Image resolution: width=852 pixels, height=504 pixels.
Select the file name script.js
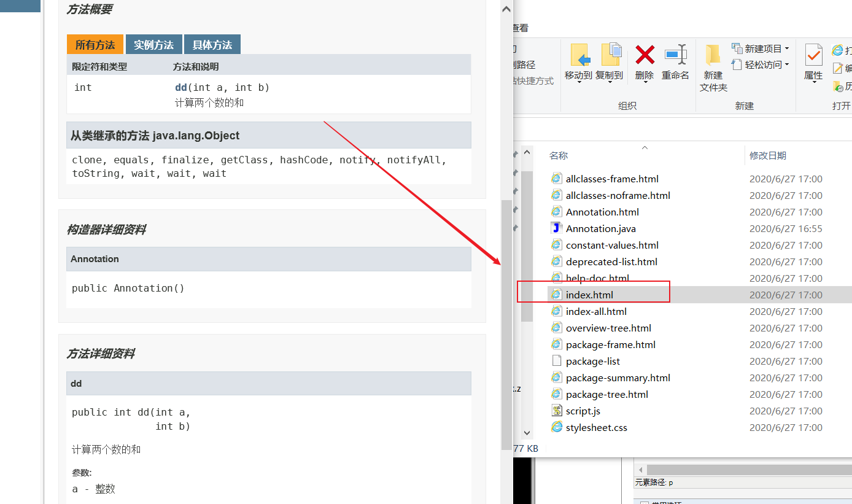point(583,411)
